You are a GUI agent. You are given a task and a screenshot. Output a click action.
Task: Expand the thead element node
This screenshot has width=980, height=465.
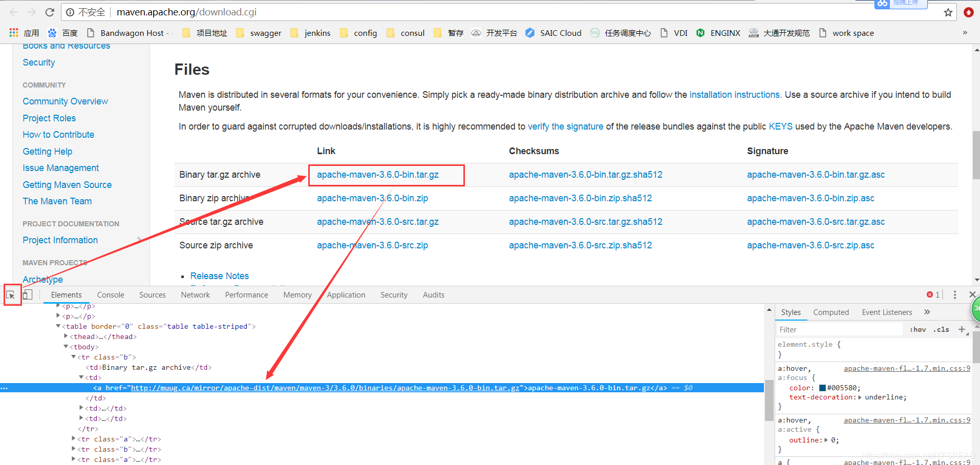click(x=66, y=336)
